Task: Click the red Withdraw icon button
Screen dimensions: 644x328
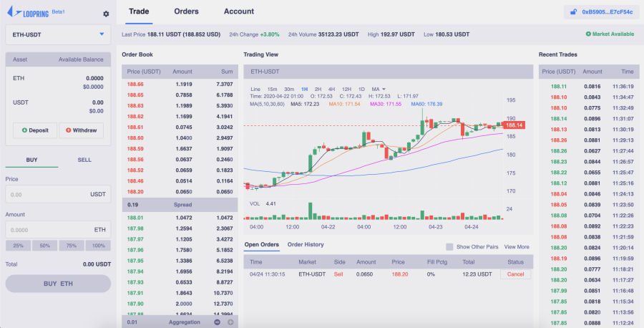Action: pyautogui.click(x=82, y=130)
